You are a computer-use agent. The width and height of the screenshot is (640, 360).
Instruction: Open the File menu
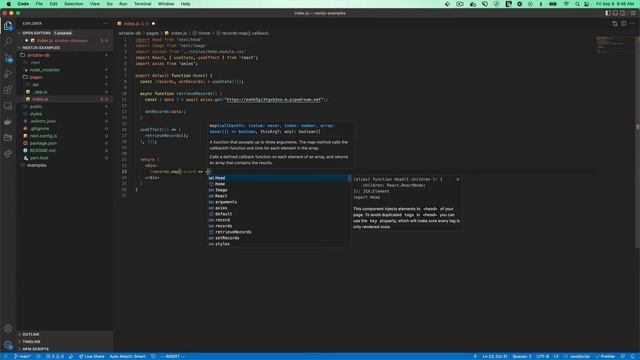click(x=39, y=4)
